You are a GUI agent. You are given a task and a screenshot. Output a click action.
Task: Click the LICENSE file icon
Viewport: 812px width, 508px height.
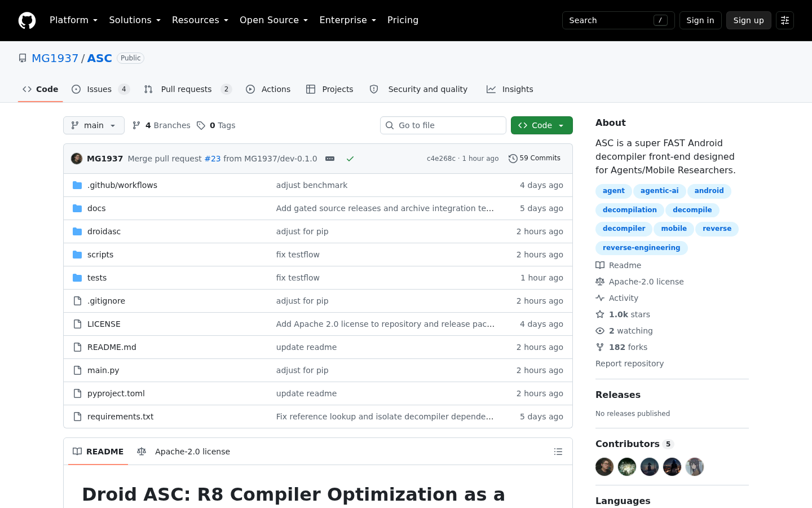click(x=77, y=324)
